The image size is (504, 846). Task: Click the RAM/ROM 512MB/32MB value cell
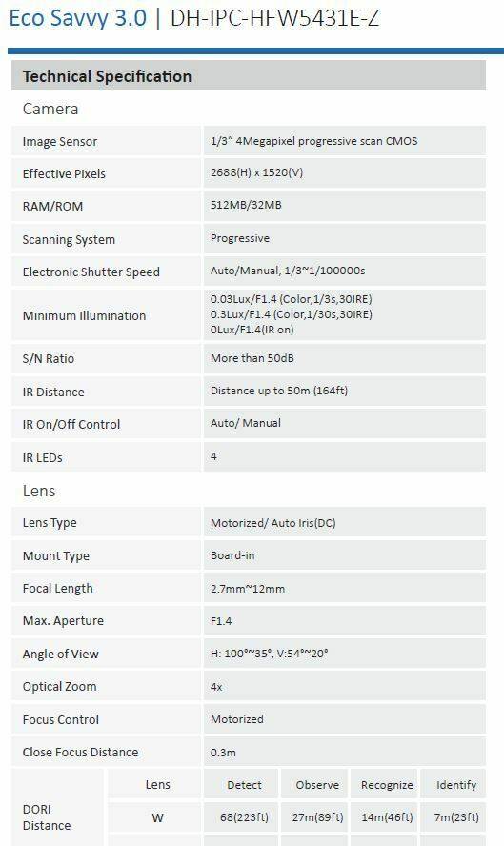tap(345, 206)
